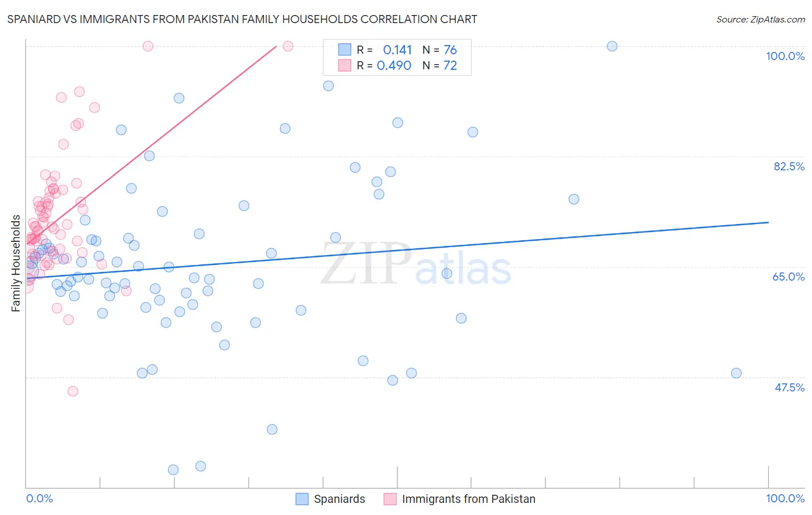The width and height of the screenshot is (812, 515).
Task: Click the pink Immigrants from Pakistan legend swatch
Action: tap(390, 499)
